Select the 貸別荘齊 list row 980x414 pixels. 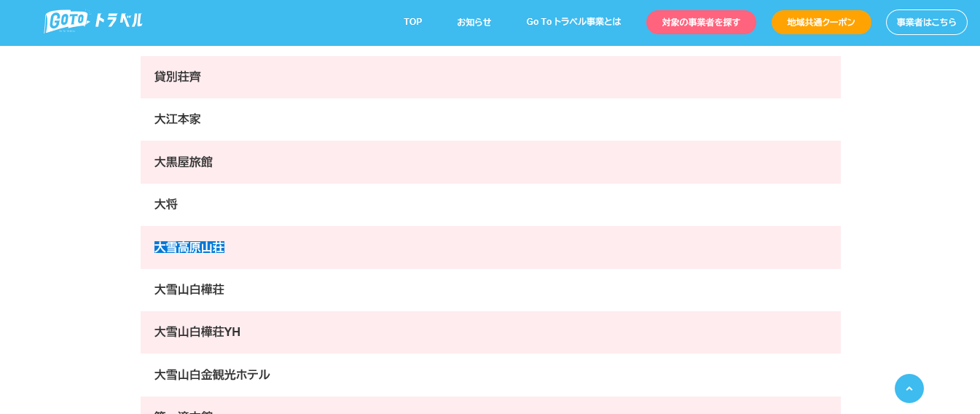[490, 77]
